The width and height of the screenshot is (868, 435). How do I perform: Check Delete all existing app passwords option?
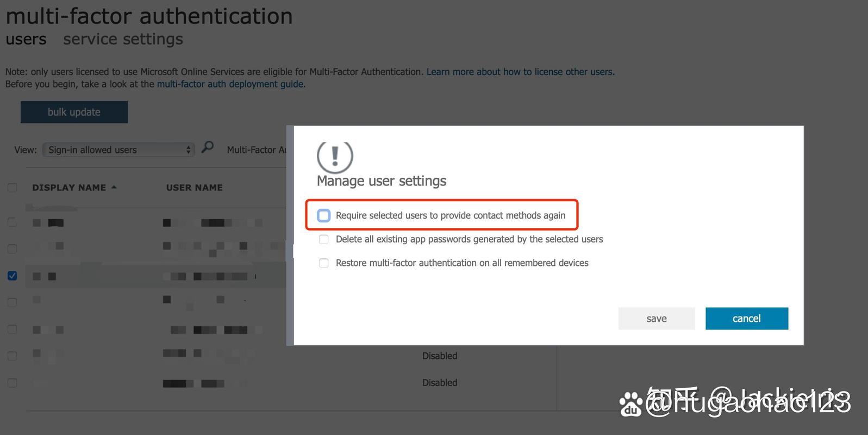324,239
